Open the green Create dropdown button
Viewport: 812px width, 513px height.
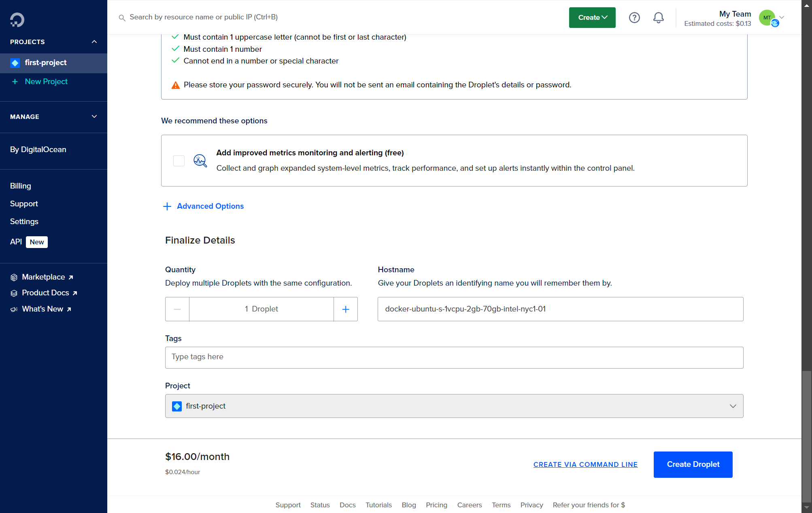(592, 17)
